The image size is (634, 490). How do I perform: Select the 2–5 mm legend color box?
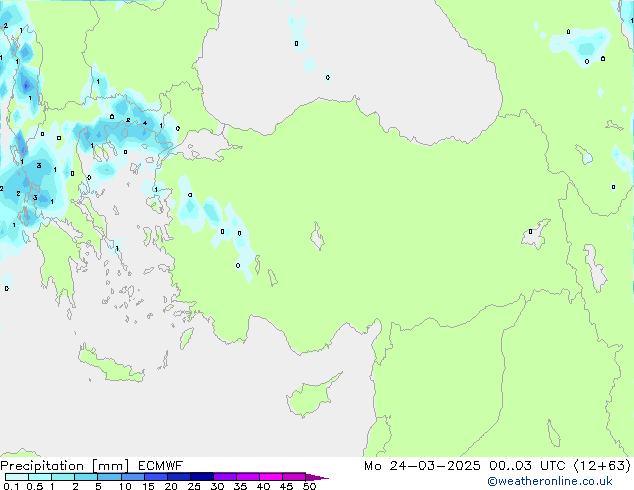click(x=86, y=477)
